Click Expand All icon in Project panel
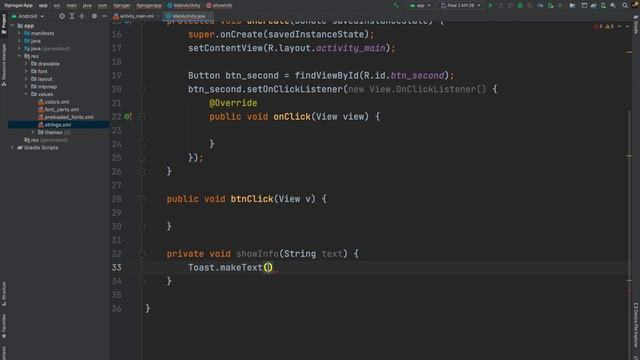 point(72,16)
